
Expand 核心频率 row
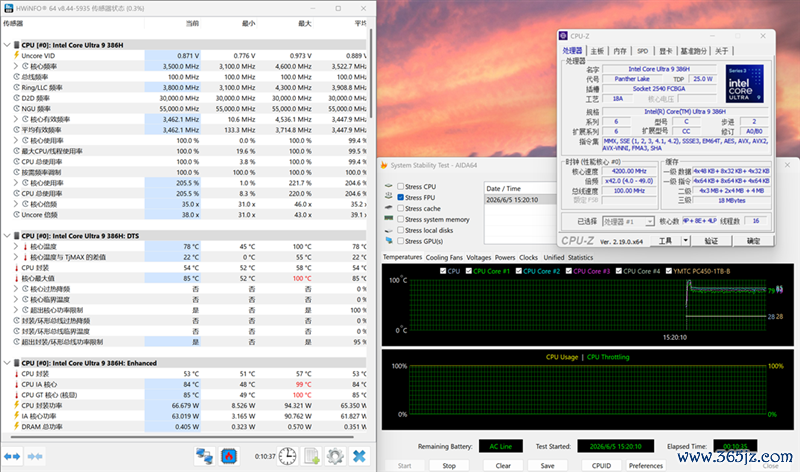[16, 66]
